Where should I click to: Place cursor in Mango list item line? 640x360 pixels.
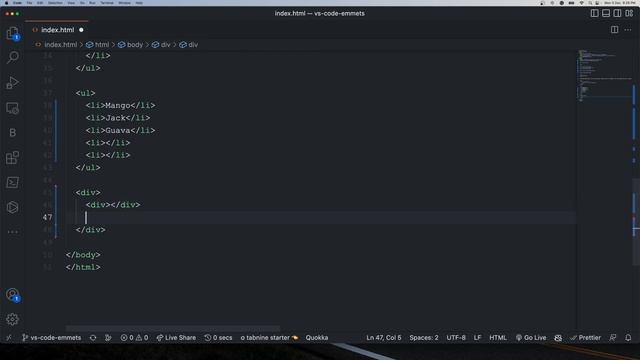(x=120, y=105)
